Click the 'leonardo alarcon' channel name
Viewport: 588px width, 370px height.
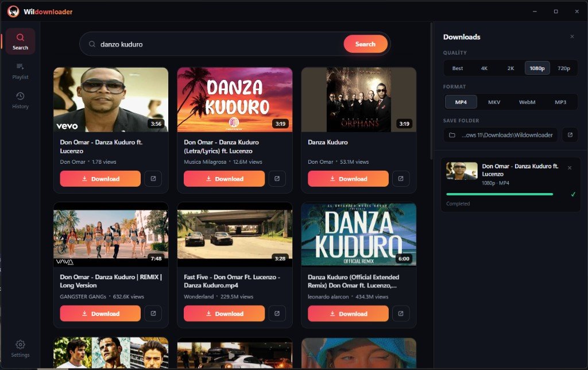tap(328, 296)
